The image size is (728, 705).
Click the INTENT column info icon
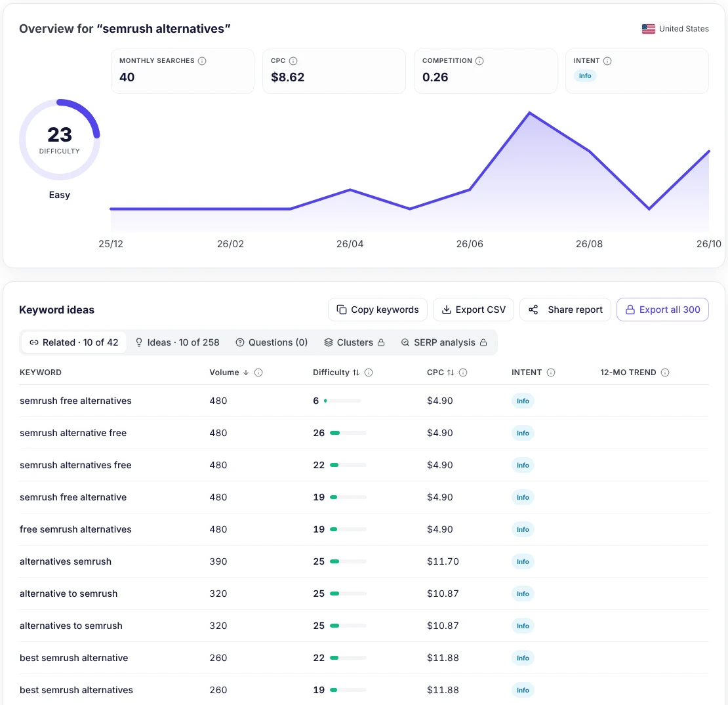(x=551, y=373)
